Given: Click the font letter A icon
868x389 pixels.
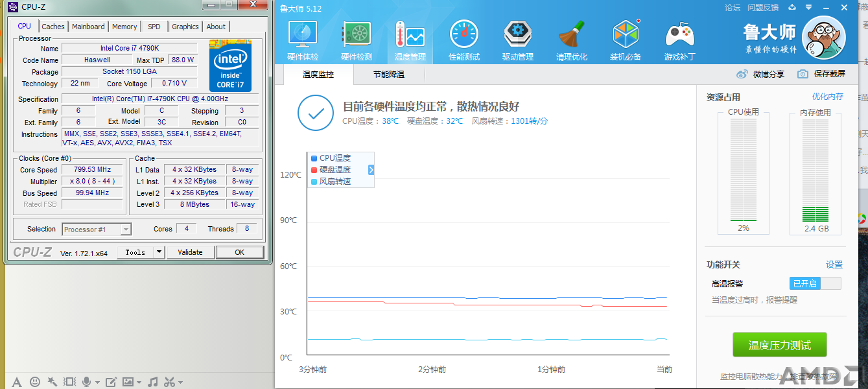Looking at the screenshot, I should click(18, 382).
